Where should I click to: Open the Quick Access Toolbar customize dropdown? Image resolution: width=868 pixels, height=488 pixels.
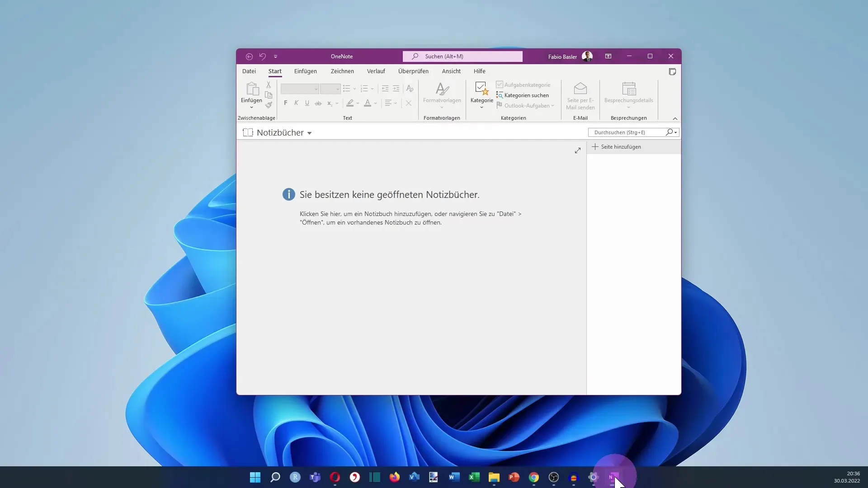coord(275,56)
